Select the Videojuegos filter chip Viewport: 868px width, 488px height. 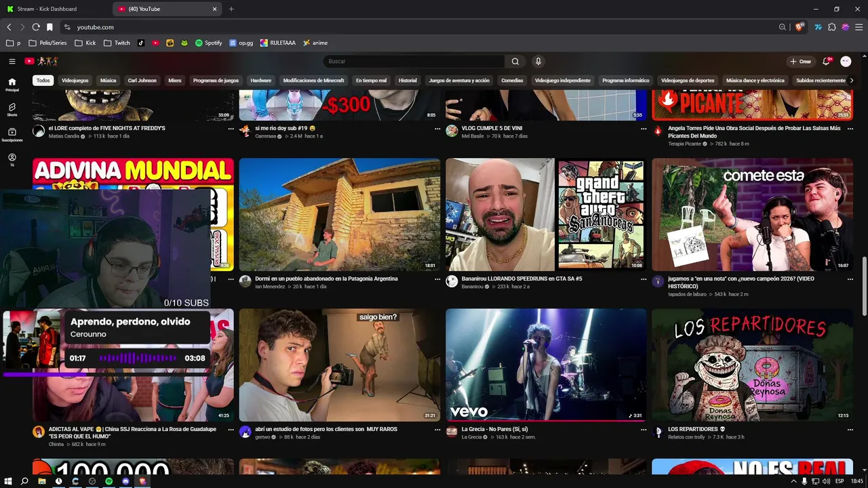(x=75, y=80)
